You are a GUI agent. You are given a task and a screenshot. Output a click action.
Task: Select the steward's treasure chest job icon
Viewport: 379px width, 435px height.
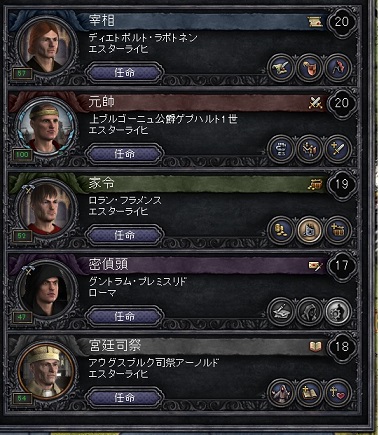tap(338, 230)
